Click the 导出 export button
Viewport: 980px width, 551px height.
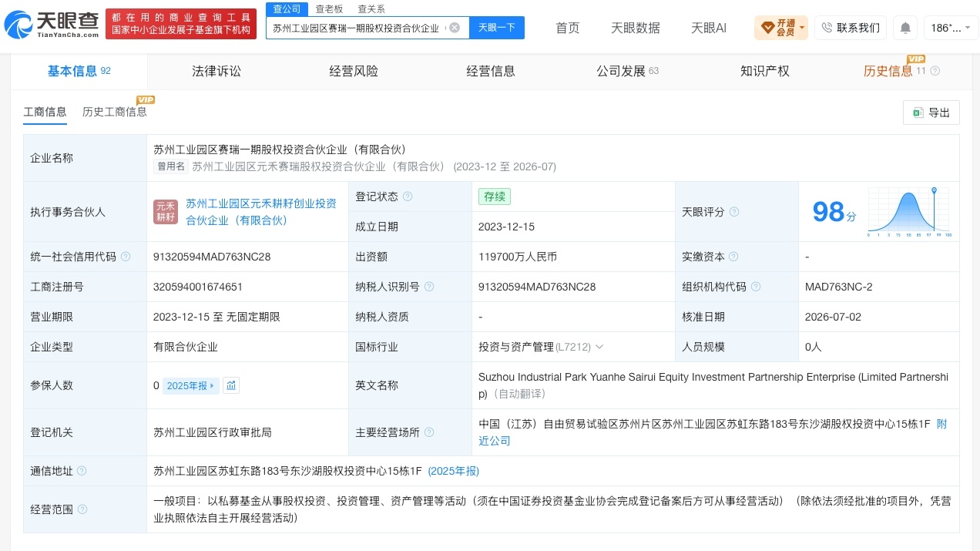[x=931, y=113]
